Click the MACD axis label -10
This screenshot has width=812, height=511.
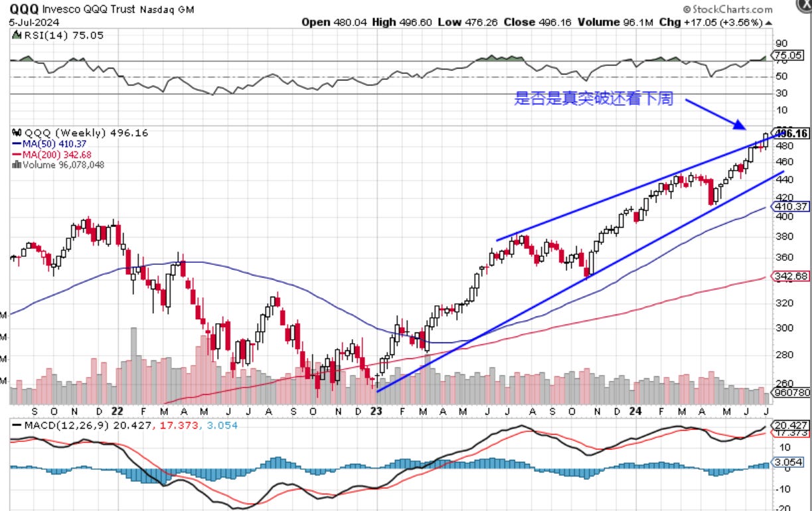click(782, 488)
